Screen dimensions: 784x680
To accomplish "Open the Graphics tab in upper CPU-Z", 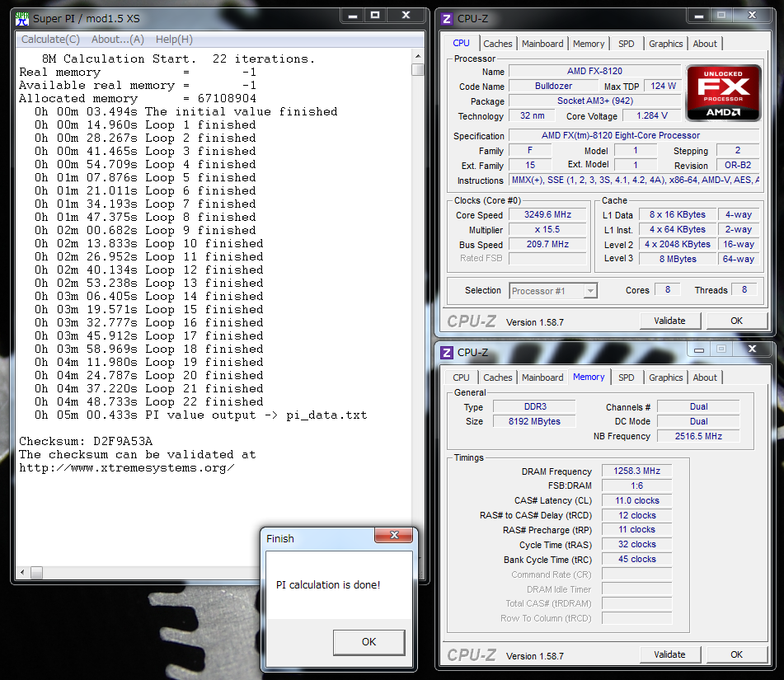I will tap(665, 44).
